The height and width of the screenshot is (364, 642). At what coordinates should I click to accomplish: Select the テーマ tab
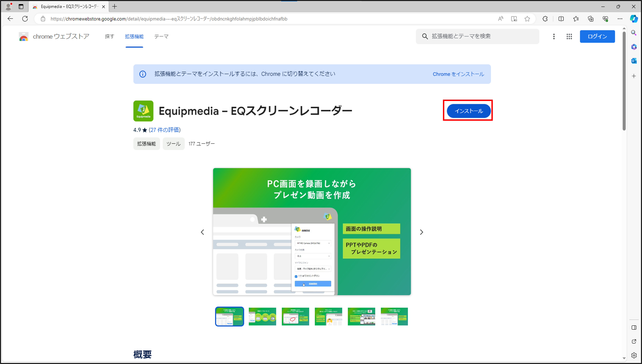coord(161,36)
